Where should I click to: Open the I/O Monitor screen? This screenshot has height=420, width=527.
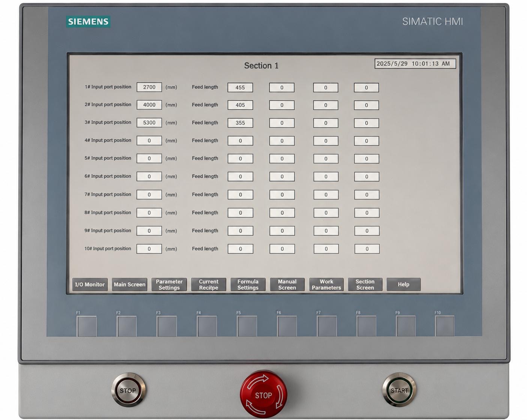(x=90, y=285)
